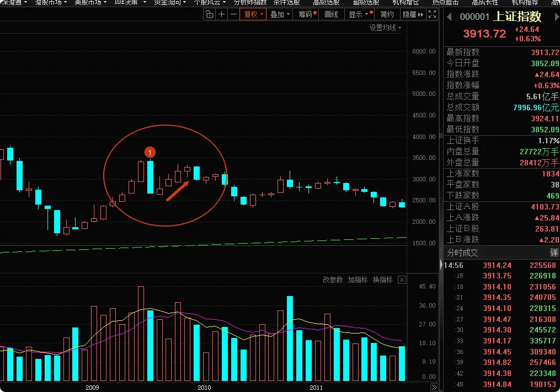The height and width of the screenshot is (392, 560).
Task: Click 2010 label on time axis
Action: pyautogui.click(x=204, y=388)
